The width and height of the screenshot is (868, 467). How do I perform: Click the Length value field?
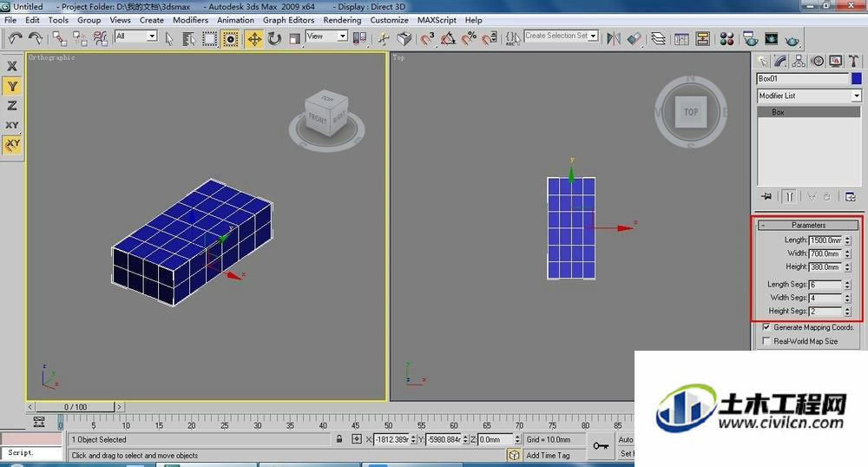pyautogui.click(x=825, y=240)
